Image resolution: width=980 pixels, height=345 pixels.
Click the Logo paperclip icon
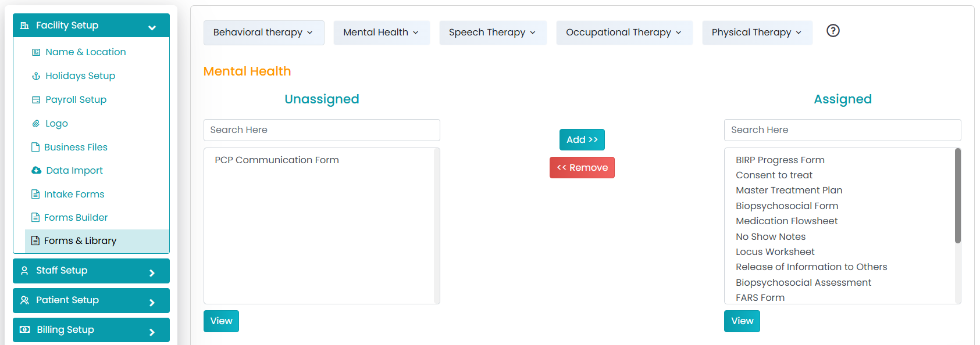click(36, 124)
